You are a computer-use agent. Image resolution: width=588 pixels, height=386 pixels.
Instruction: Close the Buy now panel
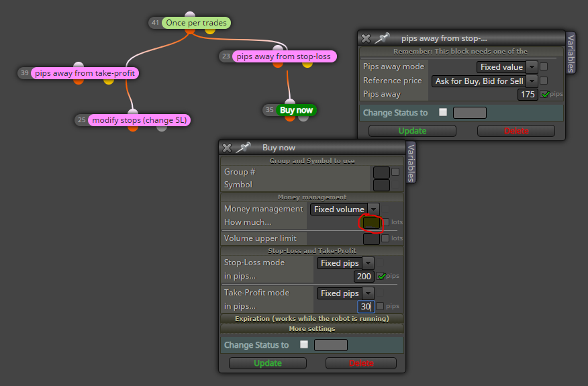pyautogui.click(x=227, y=148)
